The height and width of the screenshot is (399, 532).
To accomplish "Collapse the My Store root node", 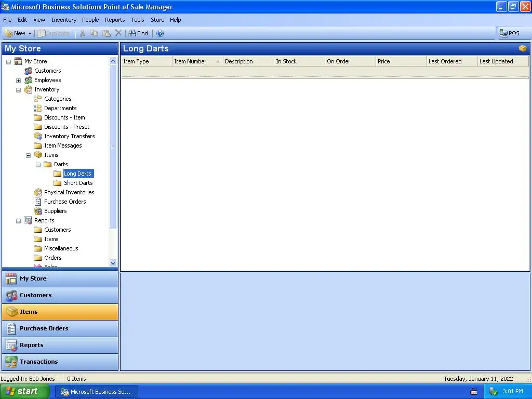I will pyautogui.click(x=8, y=62).
